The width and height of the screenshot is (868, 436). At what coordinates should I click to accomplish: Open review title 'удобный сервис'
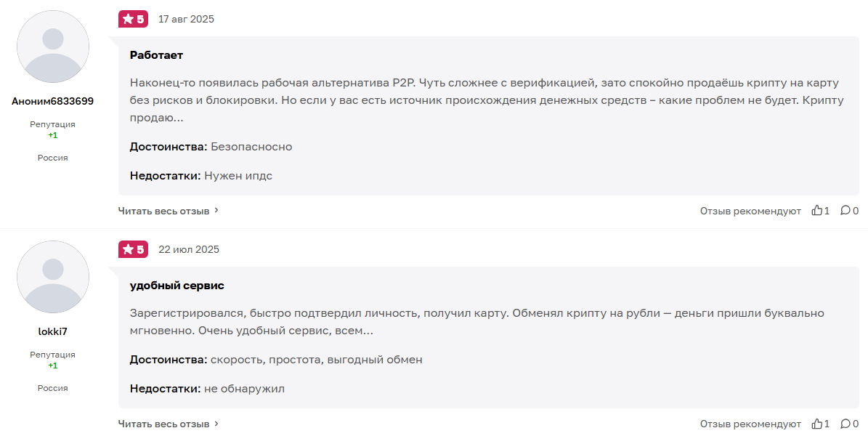(x=177, y=286)
